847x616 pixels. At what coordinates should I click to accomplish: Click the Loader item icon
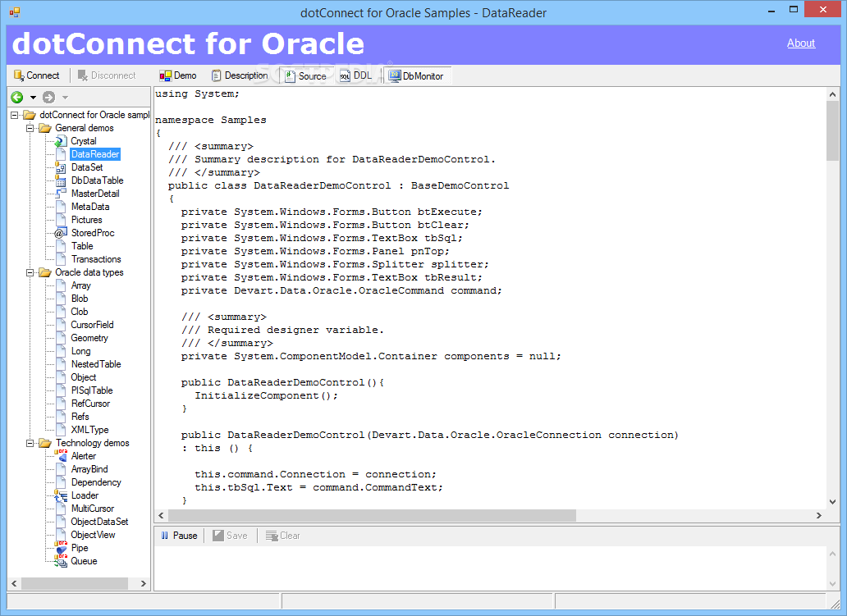click(x=61, y=495)
